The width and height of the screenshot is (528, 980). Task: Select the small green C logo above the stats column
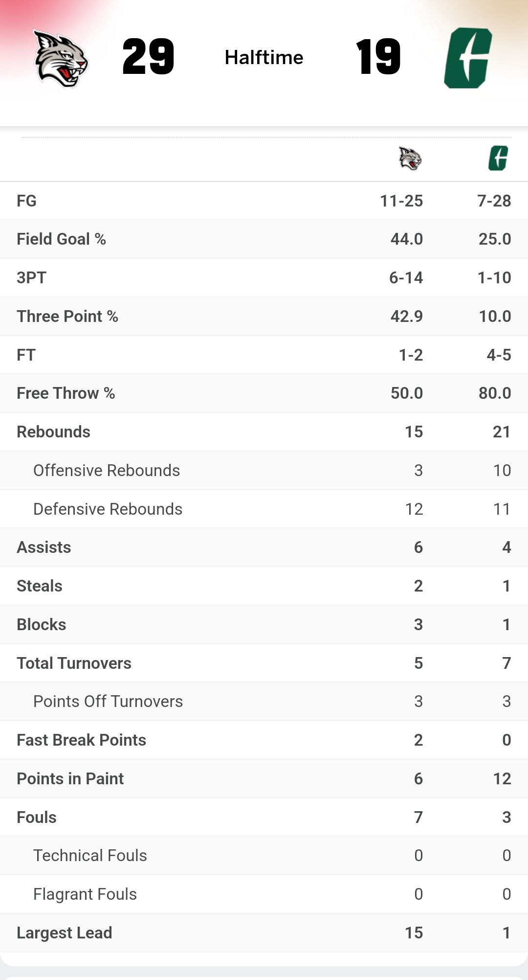(x=498, y=159)
